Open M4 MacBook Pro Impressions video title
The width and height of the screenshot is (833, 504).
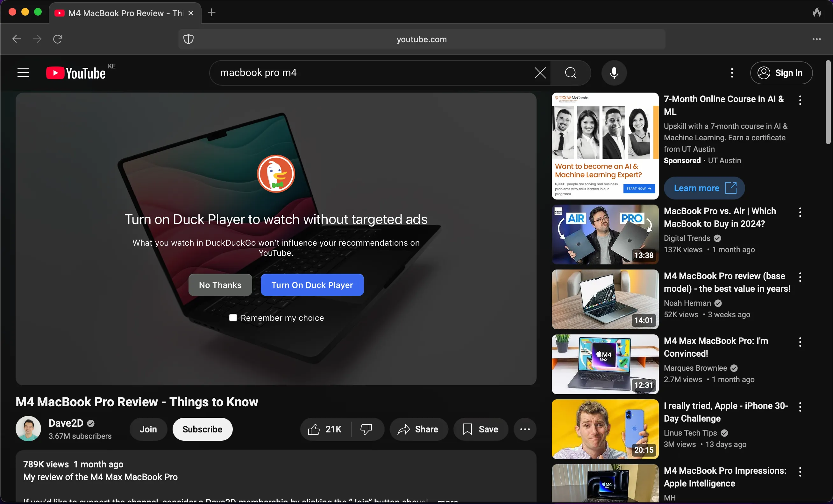725,477
